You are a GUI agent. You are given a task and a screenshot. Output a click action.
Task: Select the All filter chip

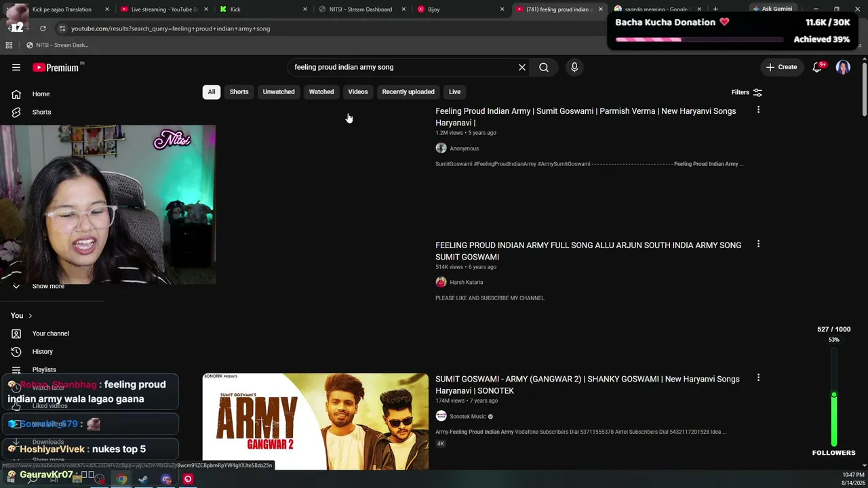pyautogui.click(x=212, y=92)
